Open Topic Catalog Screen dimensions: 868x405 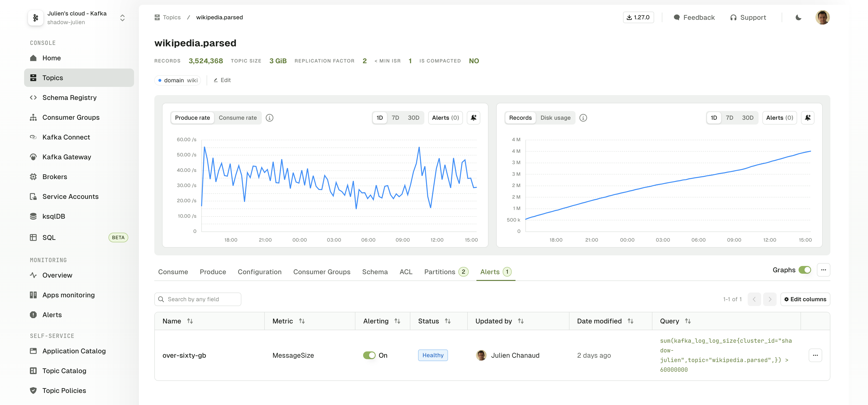(79, 371)
